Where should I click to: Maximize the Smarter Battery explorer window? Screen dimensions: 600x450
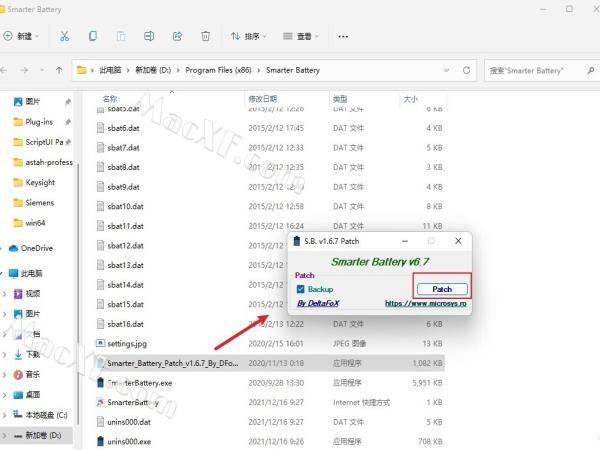pyautogui.click(x=569, y=9)
